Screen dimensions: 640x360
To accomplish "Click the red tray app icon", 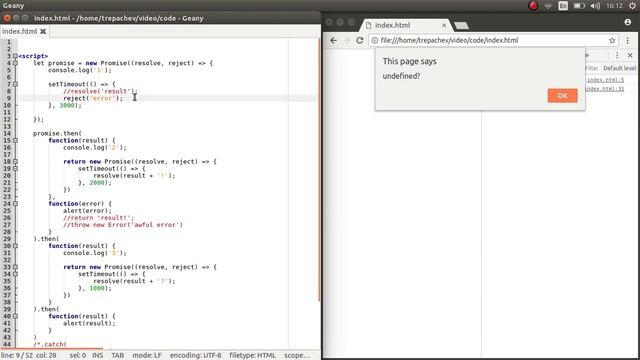I will pos(533,6).
